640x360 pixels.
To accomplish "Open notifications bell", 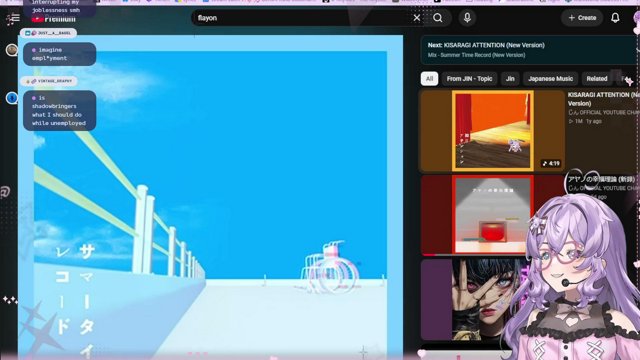I will pos(615,18).
